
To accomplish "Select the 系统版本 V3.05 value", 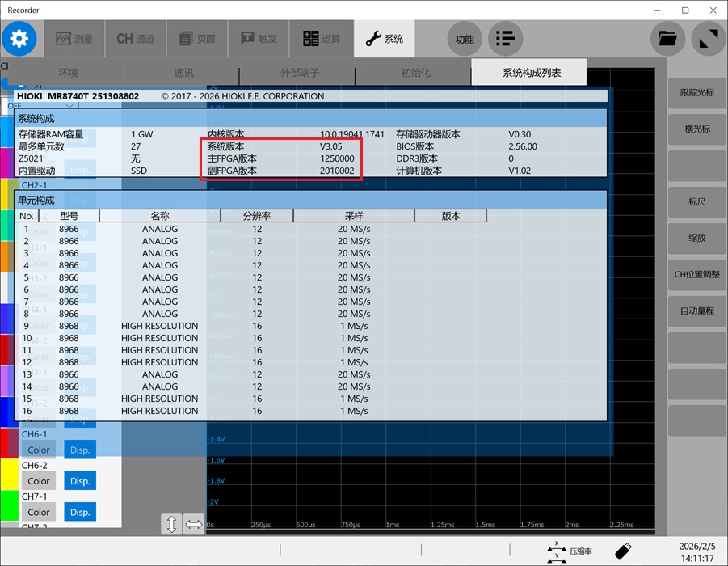I will pyautogui.click(x=331, y=146).
